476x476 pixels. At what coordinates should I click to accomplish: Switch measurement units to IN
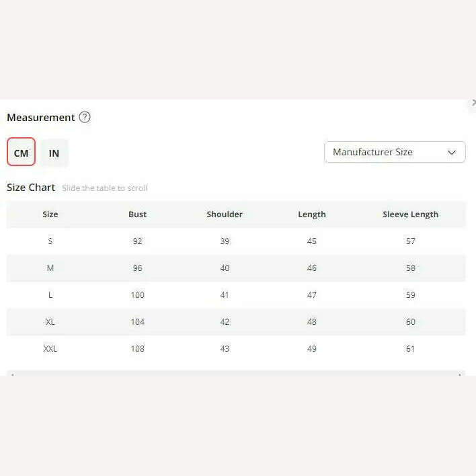click(x=54, y=153)
